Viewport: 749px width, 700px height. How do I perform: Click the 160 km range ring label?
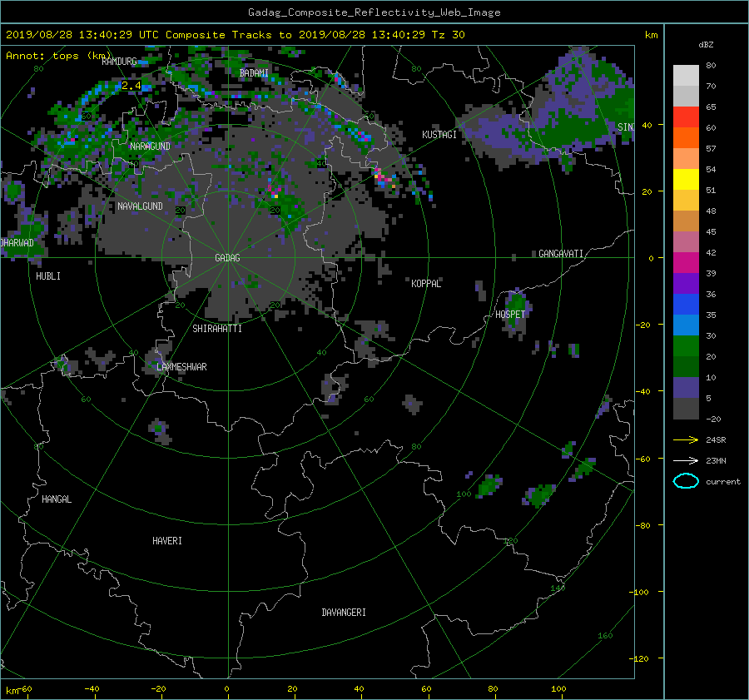(x=605, y=636)
